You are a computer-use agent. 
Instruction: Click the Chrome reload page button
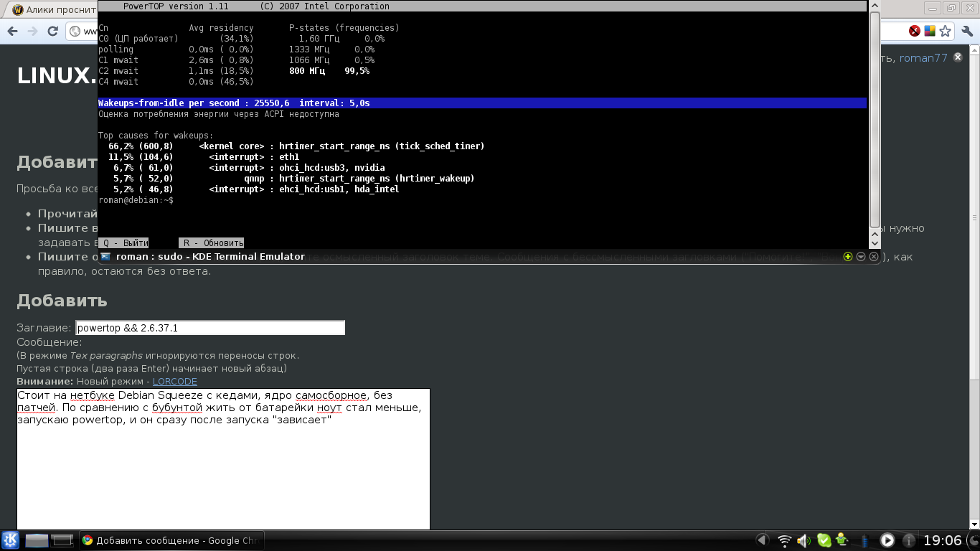(52, 32)
